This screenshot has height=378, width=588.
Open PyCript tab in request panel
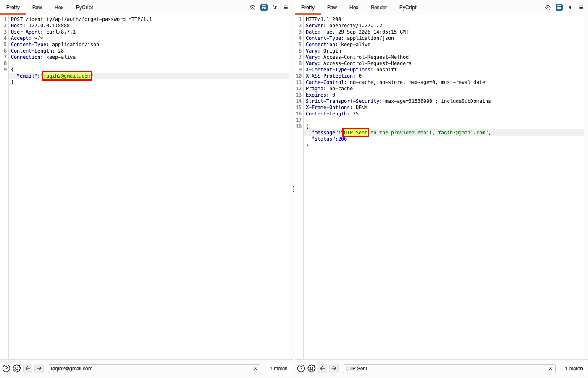pyautogui.click(x=84, y=8)
